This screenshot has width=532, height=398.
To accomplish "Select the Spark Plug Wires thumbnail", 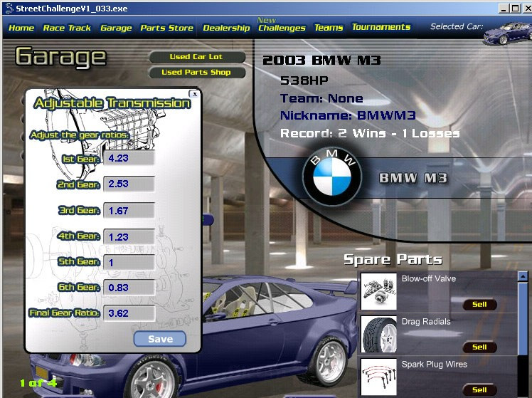I will [x=378, y=377].
